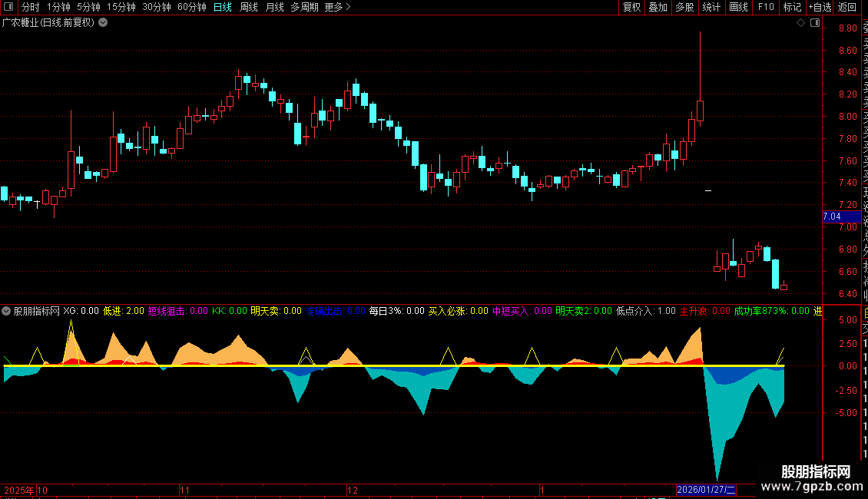Click the 准确出击: 0.00 indicator label

point(336,311)
